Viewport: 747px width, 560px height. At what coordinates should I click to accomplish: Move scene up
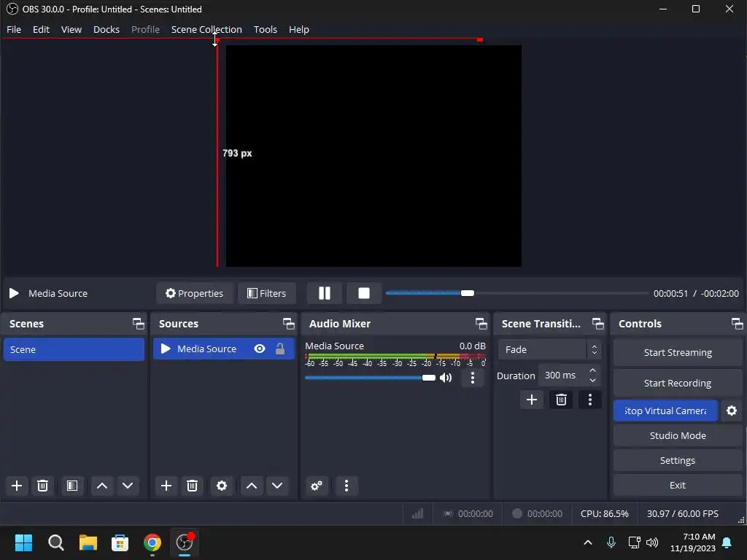coord(102,486)
